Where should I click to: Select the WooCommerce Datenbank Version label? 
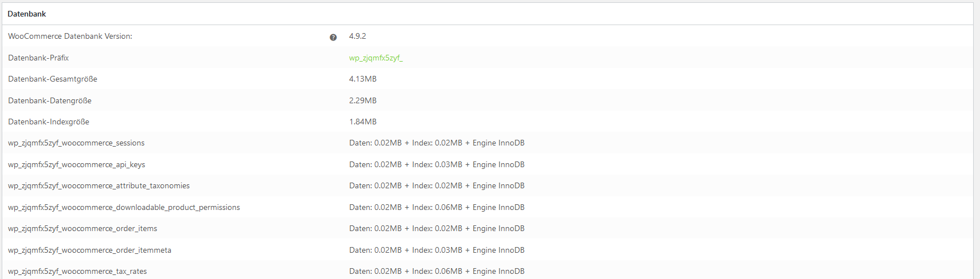point(70,36)
